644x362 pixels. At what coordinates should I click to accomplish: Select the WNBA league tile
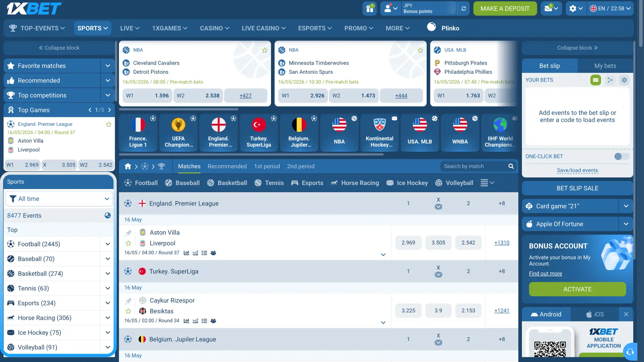pos(460,132)
